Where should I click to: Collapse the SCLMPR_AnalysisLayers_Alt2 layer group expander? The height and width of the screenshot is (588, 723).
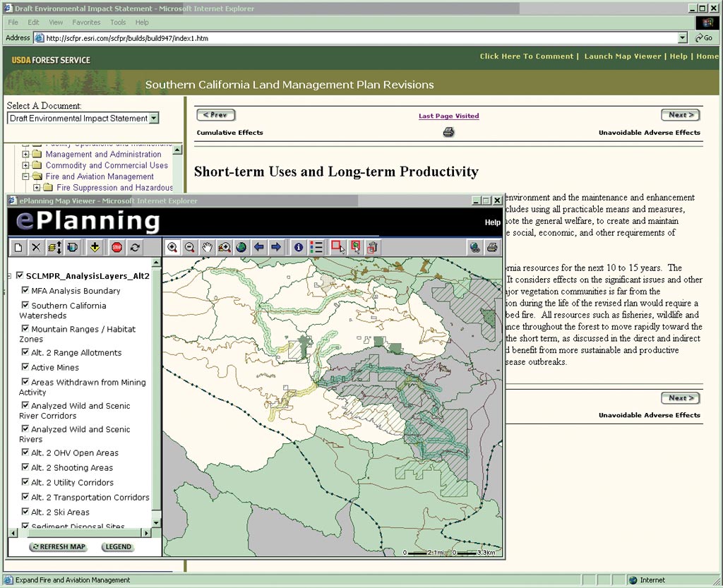[10, 276]
